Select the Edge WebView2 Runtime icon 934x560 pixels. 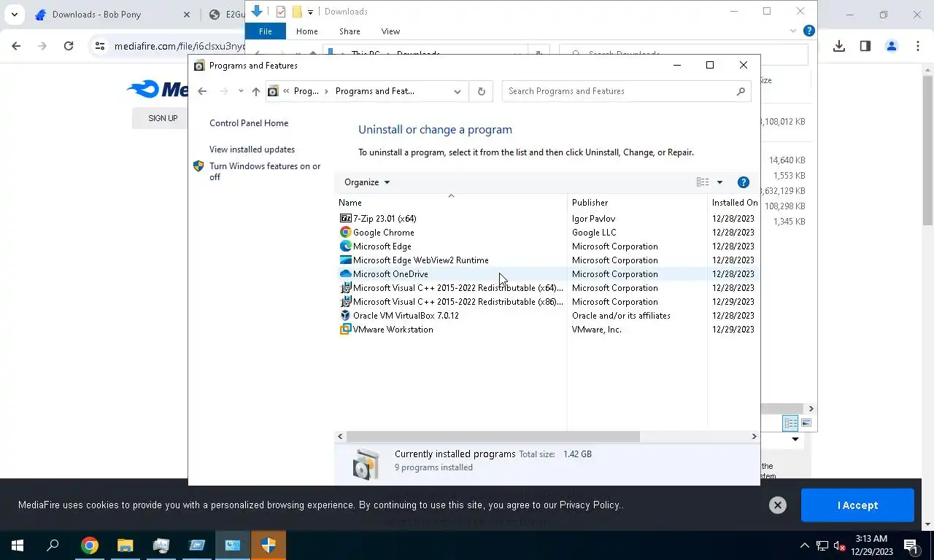point(346,260)
